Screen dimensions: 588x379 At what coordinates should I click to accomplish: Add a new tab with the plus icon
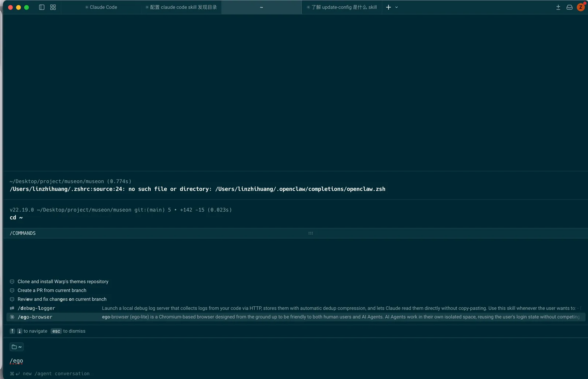point(388,7)
